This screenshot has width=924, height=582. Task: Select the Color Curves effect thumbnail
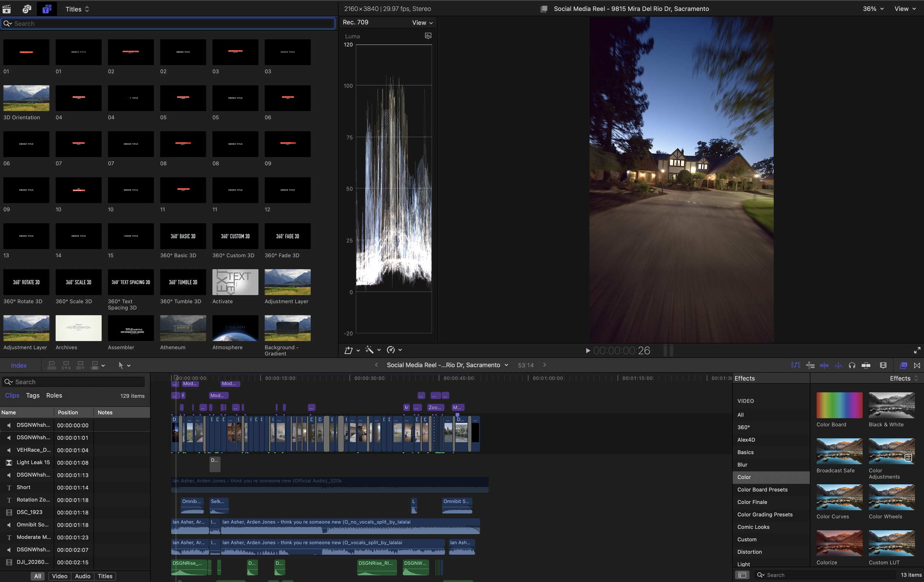[x=839, y=497]
